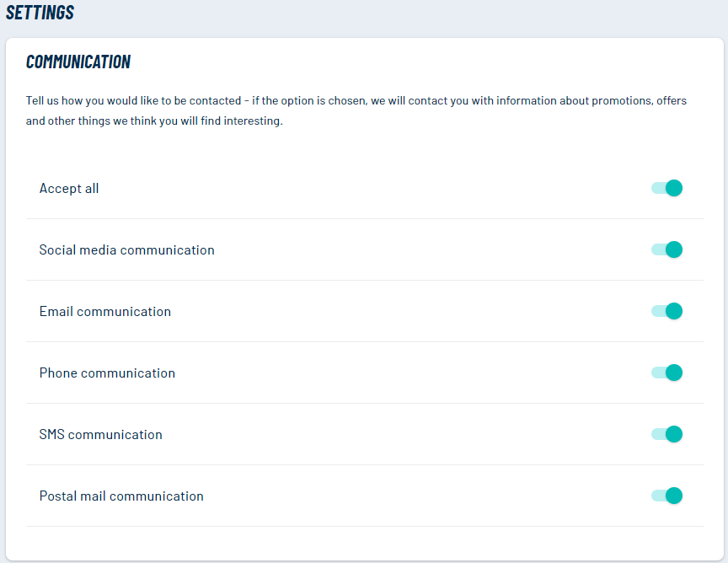
Task: Toggle Postal mail communication switch
Action: click(x=666, y=496)
